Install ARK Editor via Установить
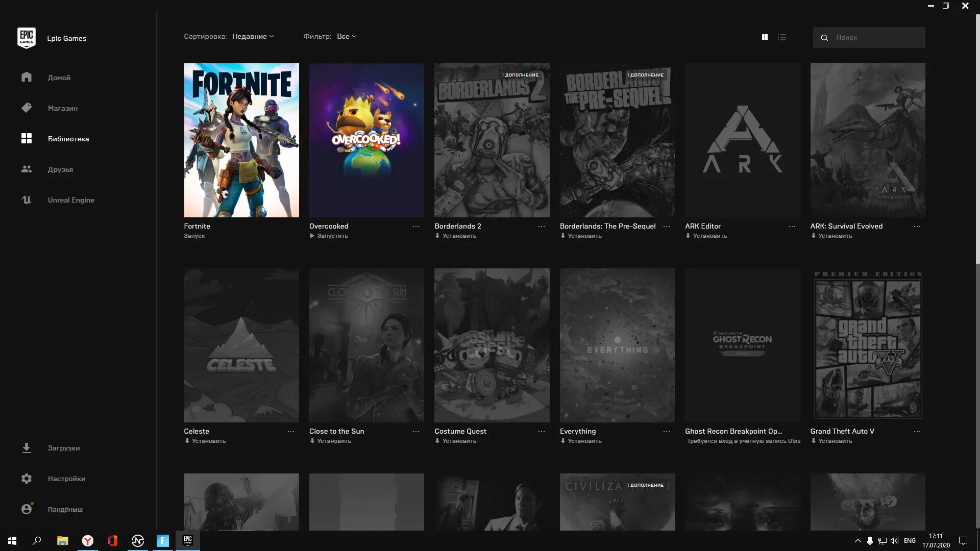Screen dimensions: 980x551 pyautogui.click(x=706, y=236)
